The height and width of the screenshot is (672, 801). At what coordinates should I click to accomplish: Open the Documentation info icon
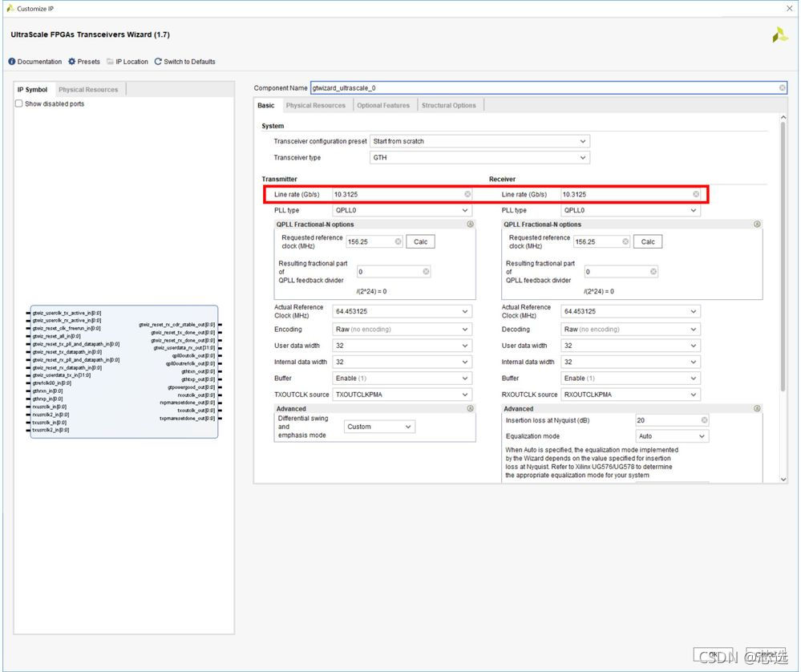click(12, 61)
